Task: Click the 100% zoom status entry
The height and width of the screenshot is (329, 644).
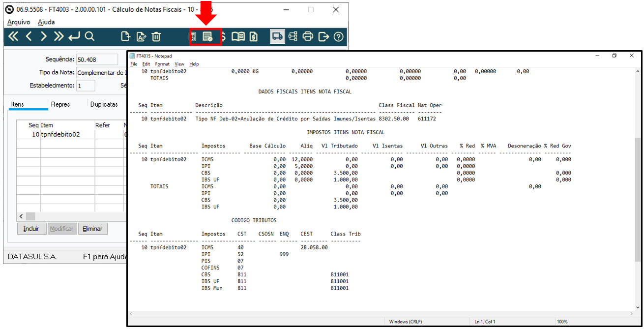Action: click(x=562, y=322)
